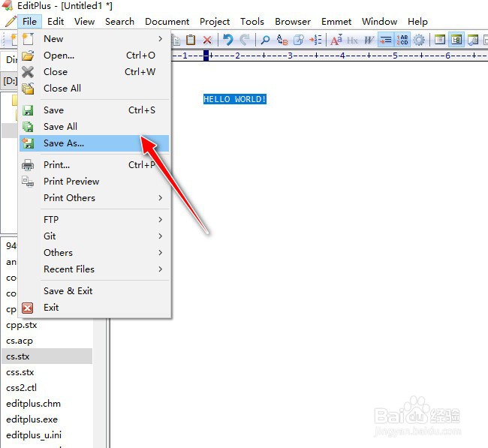Expand the Git submenu
The height and width of the screenshot is (448, 488).
pos(160,236)
